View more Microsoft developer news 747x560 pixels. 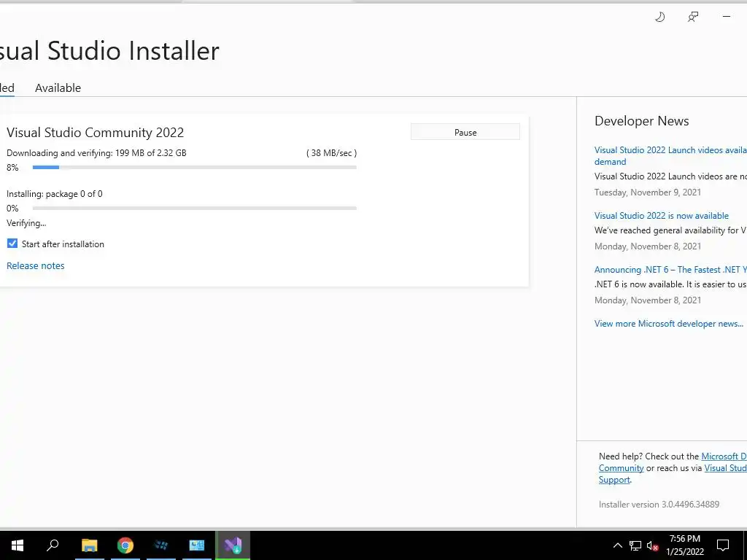[x=668, y=323]
